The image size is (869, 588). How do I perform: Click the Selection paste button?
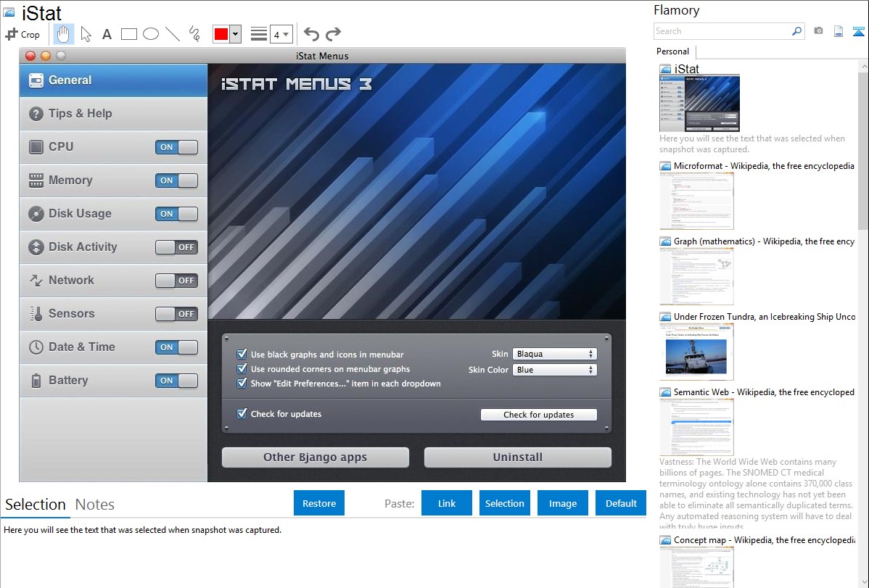coord(505,503)
